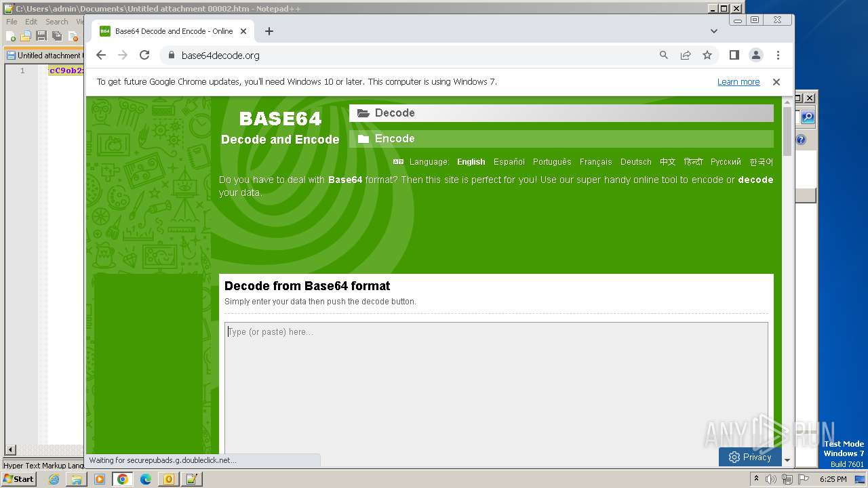Switch language to Español
868x488 pixels.
pos(509,162)
